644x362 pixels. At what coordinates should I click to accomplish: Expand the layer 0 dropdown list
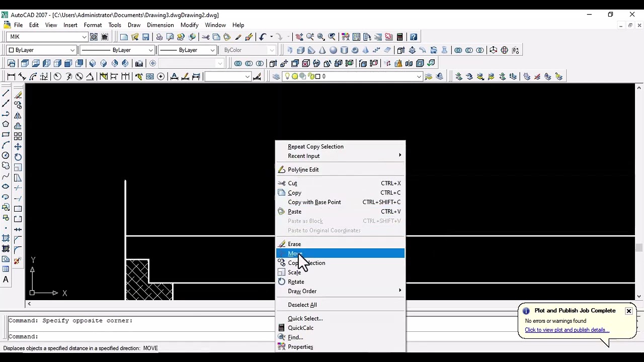[418, 76]
